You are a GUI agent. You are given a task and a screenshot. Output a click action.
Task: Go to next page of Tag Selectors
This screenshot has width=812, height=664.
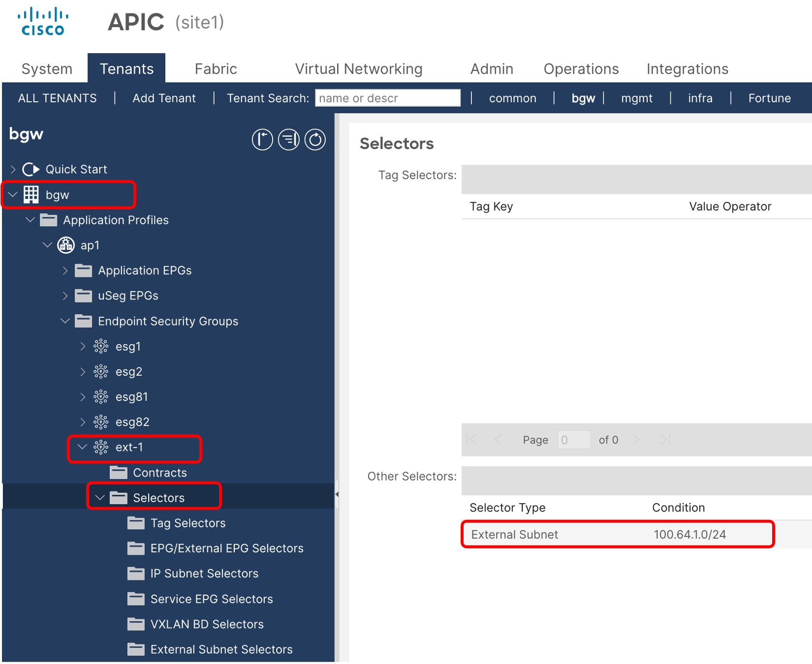[x=636, y=439]
